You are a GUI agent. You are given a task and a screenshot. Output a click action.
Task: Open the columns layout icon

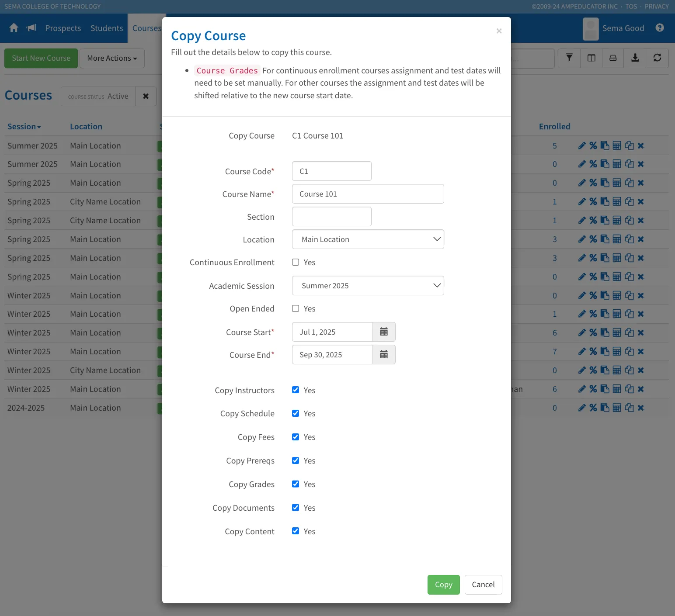pyautogui.click(x=591, y=58)
